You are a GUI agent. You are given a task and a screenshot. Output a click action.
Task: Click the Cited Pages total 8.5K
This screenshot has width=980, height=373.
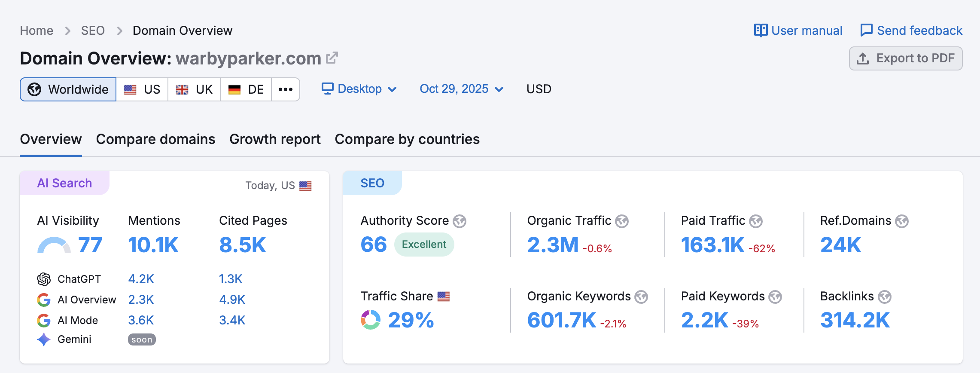[243, 245]
